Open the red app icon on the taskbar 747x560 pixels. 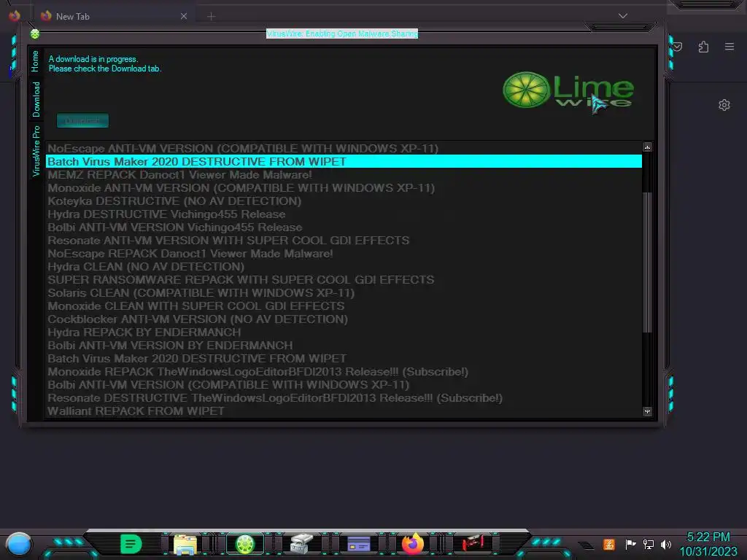coord(473,543)
